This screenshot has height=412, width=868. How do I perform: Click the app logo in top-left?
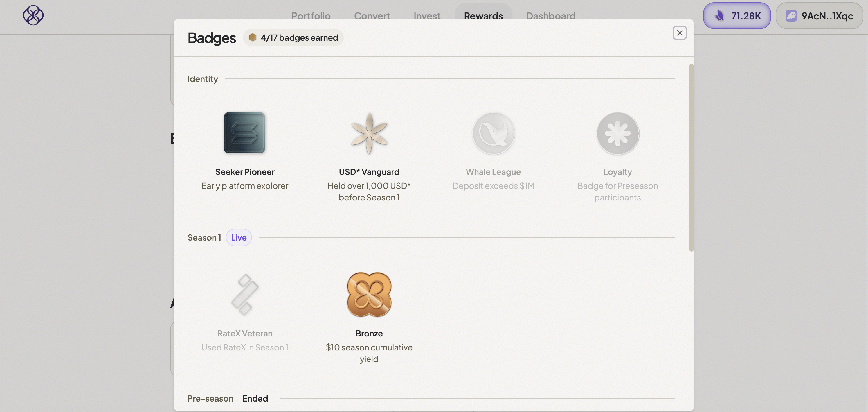tap(33, 15)
